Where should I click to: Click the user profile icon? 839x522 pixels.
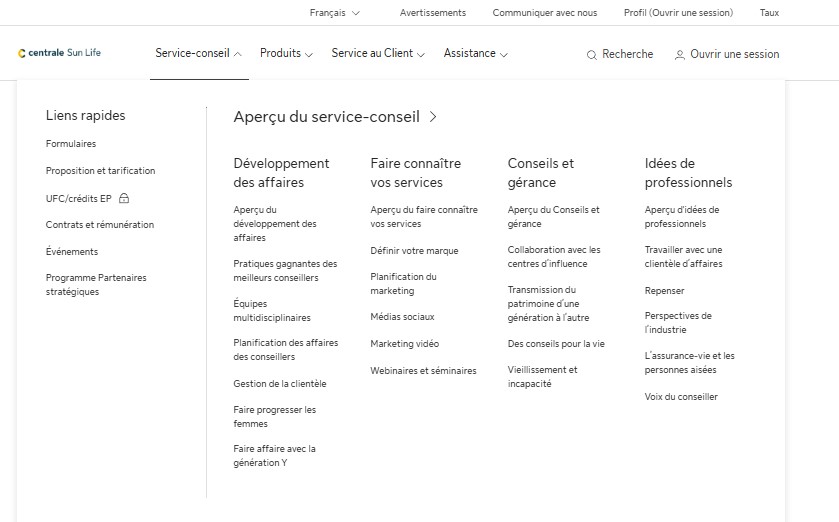click(680, 55)
